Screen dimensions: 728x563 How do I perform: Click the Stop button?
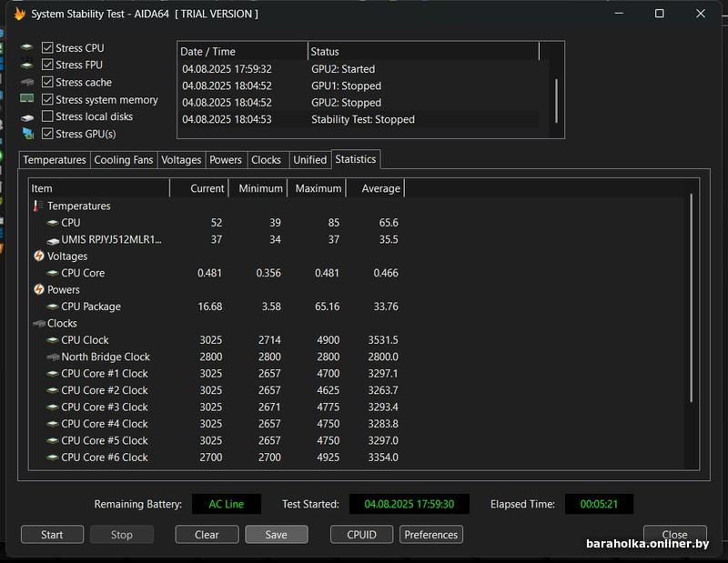[x=122, y=534]
